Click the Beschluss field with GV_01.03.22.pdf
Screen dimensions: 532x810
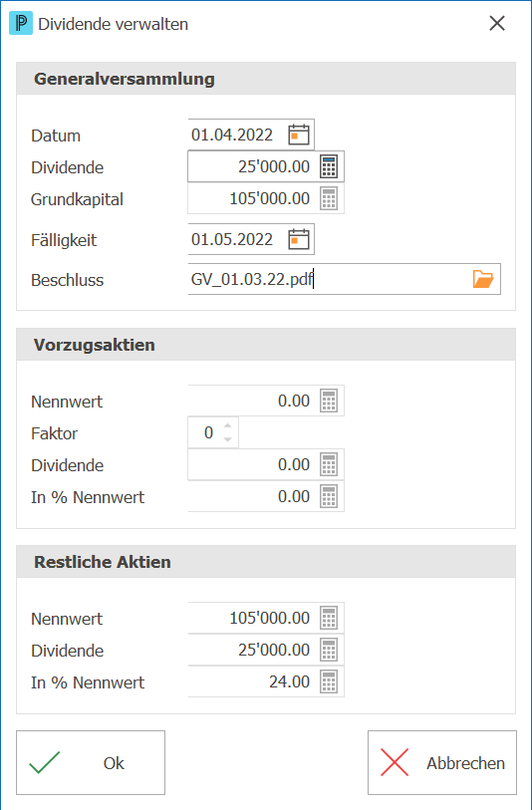click(x=344, y=280)
